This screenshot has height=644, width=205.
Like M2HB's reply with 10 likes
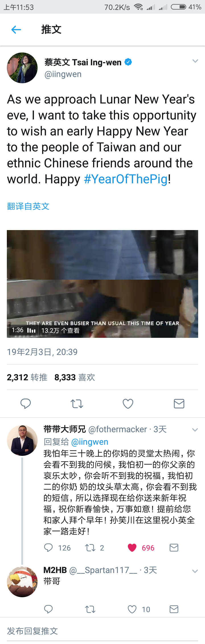[x=132, y=609]
